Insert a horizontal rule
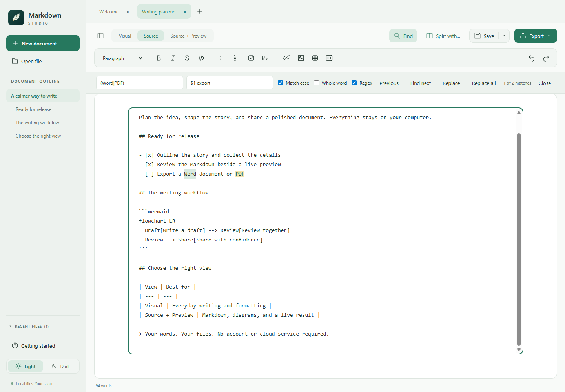 (343, 58)
